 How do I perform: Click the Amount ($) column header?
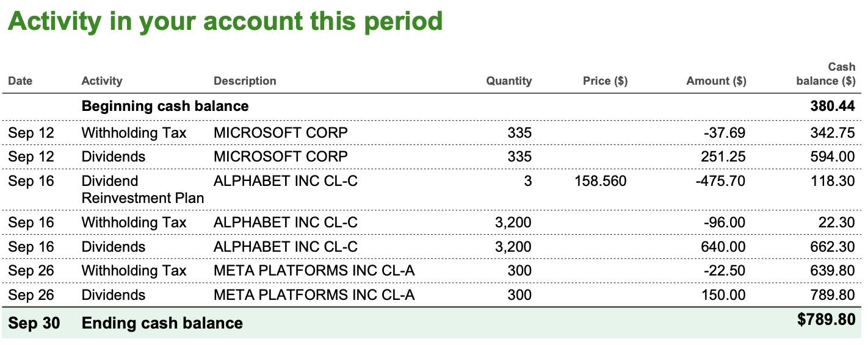pos(716,81)
